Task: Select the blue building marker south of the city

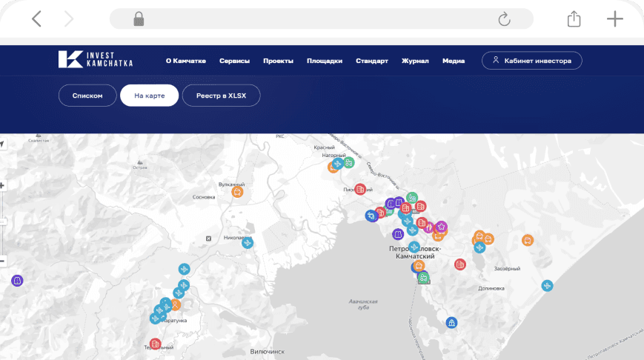Action: 451,322
